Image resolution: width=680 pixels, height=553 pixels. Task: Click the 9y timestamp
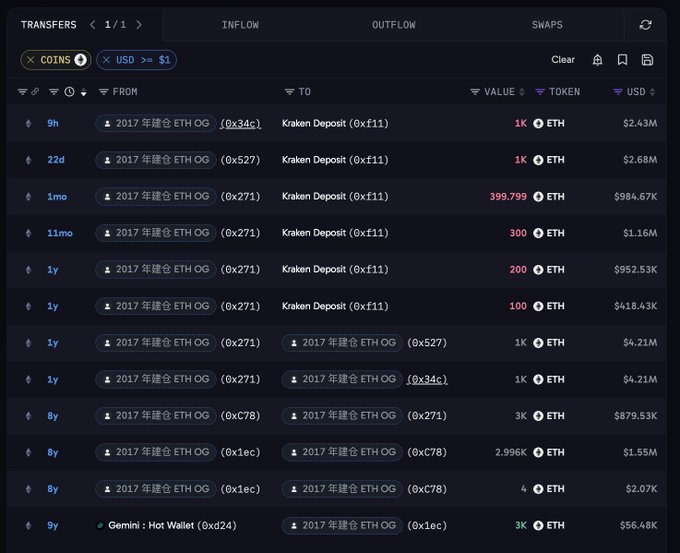[52, 526]
